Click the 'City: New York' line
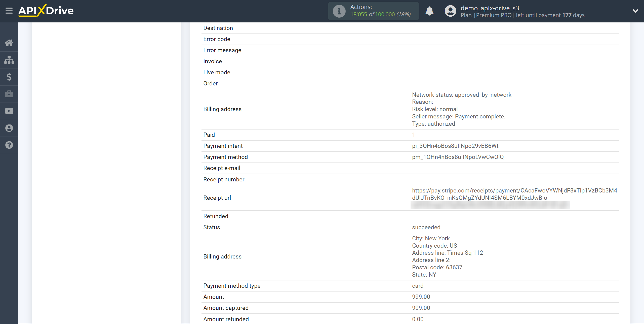Screen dimensions: 644x324 click(x=431, y=238)
